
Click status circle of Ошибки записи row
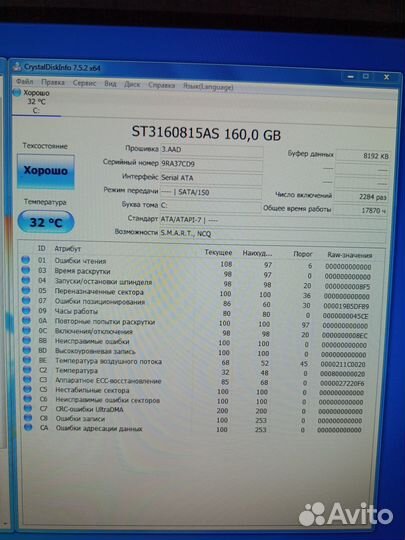(28, 418)
